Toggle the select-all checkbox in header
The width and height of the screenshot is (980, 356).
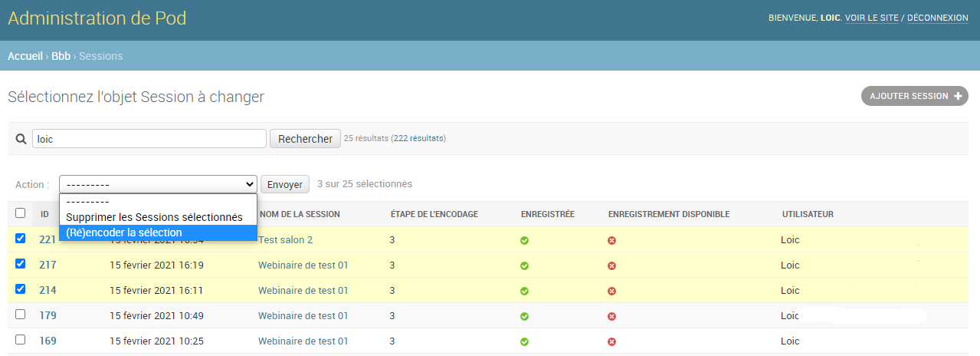21,213
